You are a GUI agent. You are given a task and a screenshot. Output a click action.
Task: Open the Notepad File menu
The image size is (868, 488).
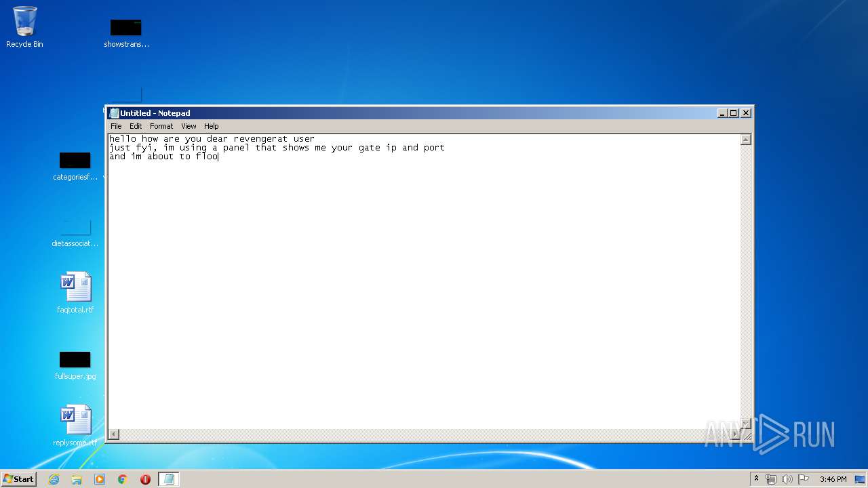coord(116,126)
